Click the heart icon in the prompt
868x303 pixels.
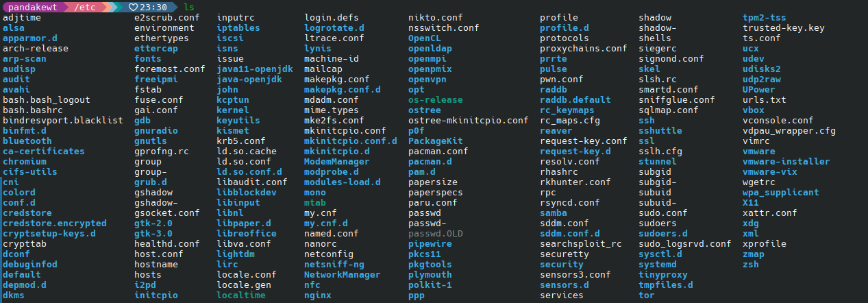(134, 7)
